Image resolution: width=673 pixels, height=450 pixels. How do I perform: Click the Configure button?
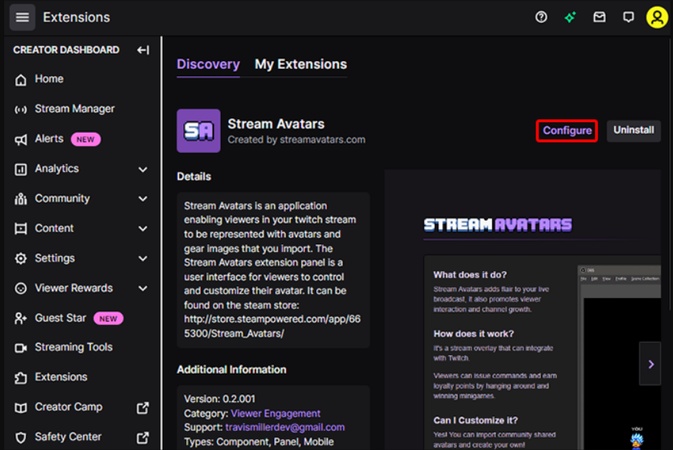(x=567, y=131)
